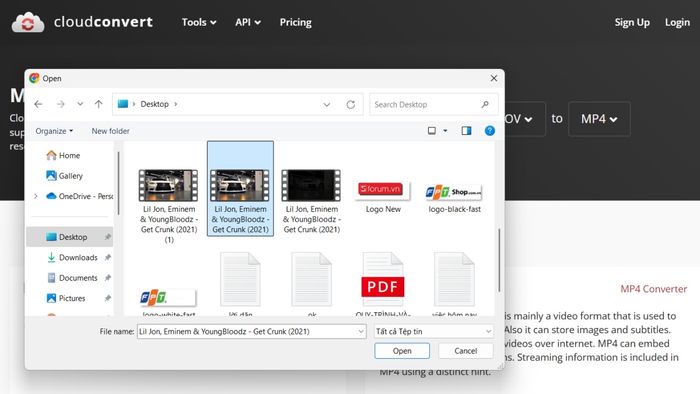700x394 pixels.
Task: Click the cloudconvert brand name text
Action: (x=103, y=22)
